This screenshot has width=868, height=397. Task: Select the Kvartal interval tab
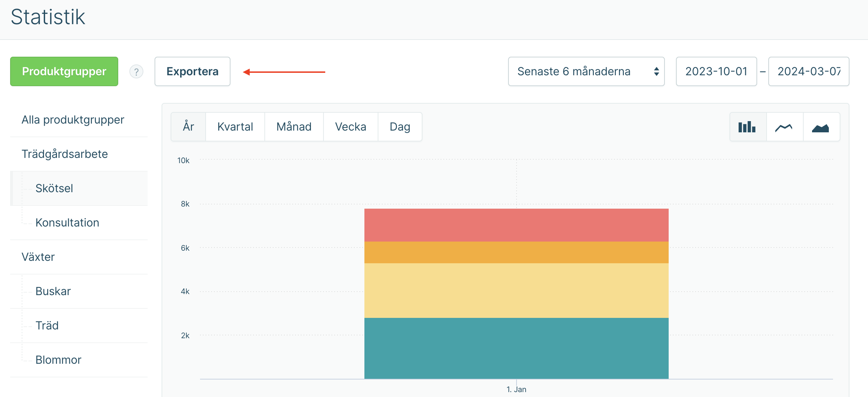point(235,127)
